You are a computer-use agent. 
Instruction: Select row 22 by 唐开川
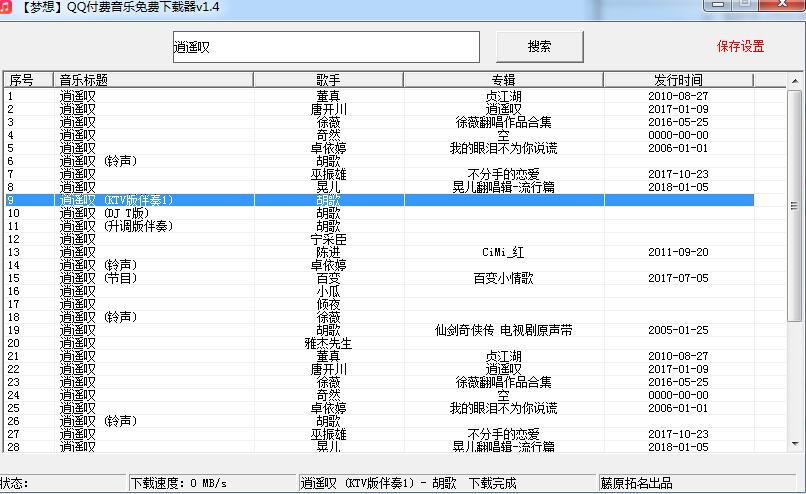[379, 369]
